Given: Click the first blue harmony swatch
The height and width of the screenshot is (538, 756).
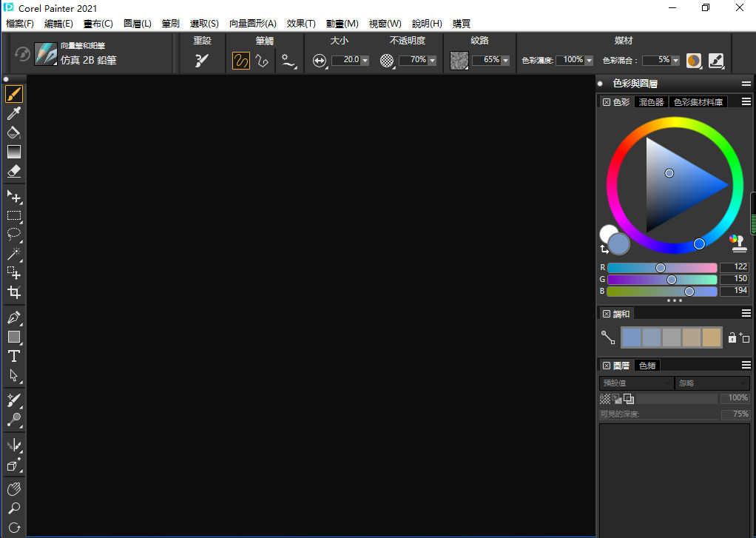Looking at the screenshot, I should point(631,337).
